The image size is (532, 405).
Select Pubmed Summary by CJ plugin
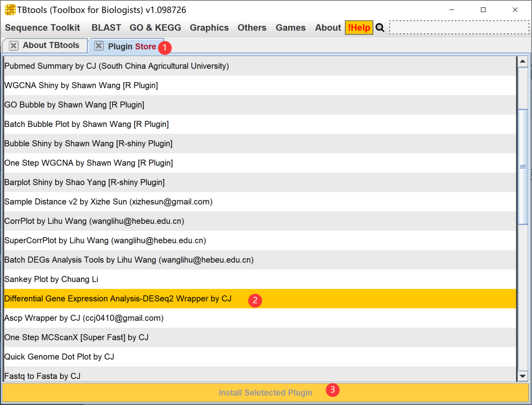[x=260, y=66]
